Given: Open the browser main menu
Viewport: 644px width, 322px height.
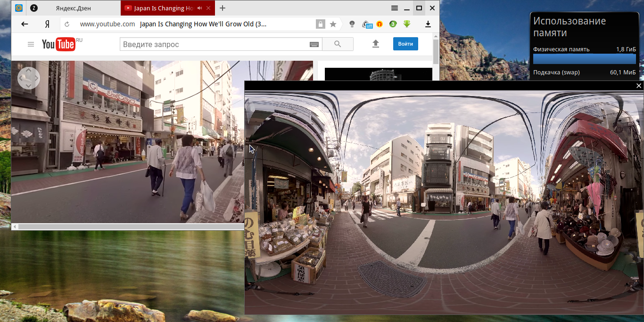Looking at the screenshot, I should (395, 8).
